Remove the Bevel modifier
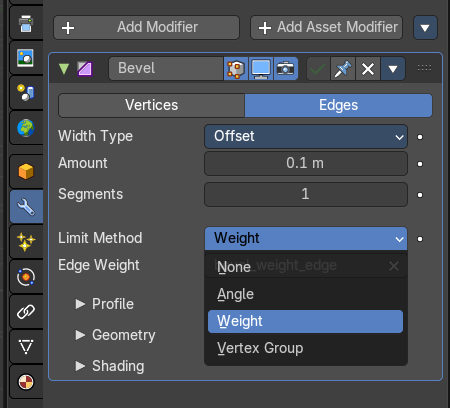Image resolution: width=450 pixels, height=408 pixels. 368,69
